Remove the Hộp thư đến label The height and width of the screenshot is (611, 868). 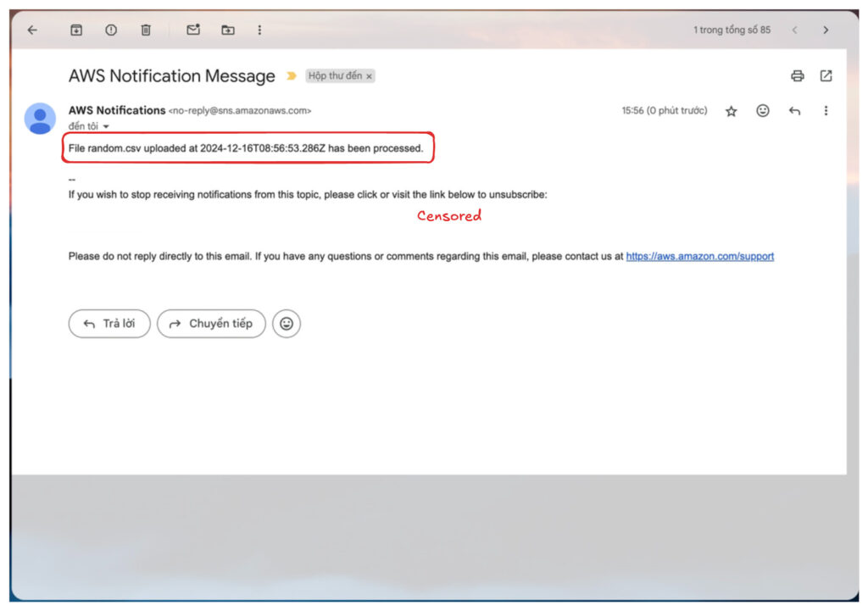(370, 76)
